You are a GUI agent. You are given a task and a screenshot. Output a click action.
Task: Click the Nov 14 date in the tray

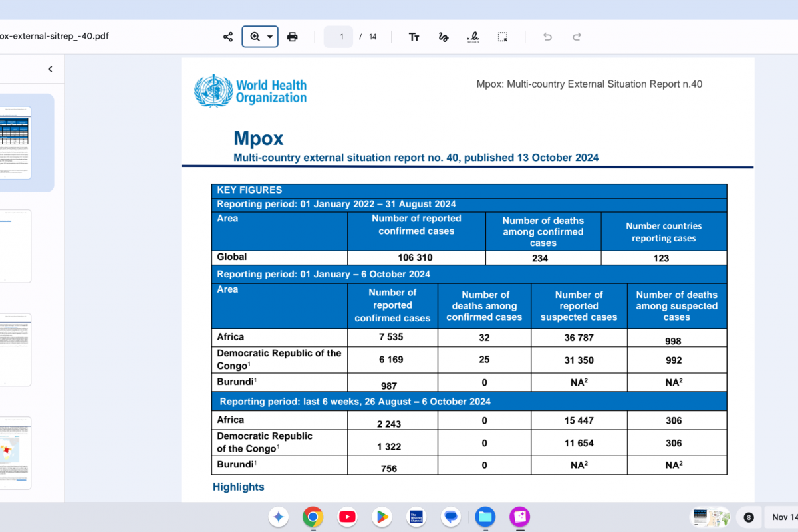coord(783,517)
